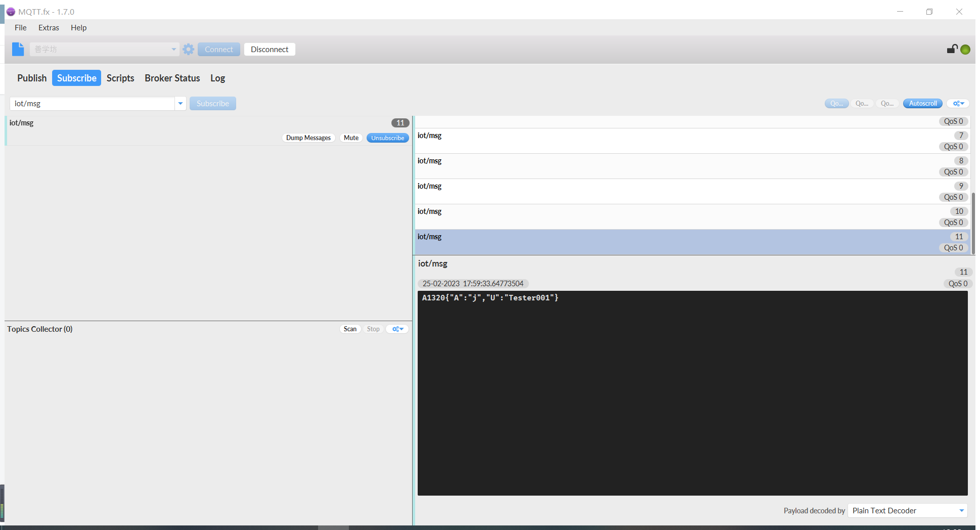This screenshot has width=980, height=530.
Task: Select iot/msg message number 10
Action: coord(692,217)
